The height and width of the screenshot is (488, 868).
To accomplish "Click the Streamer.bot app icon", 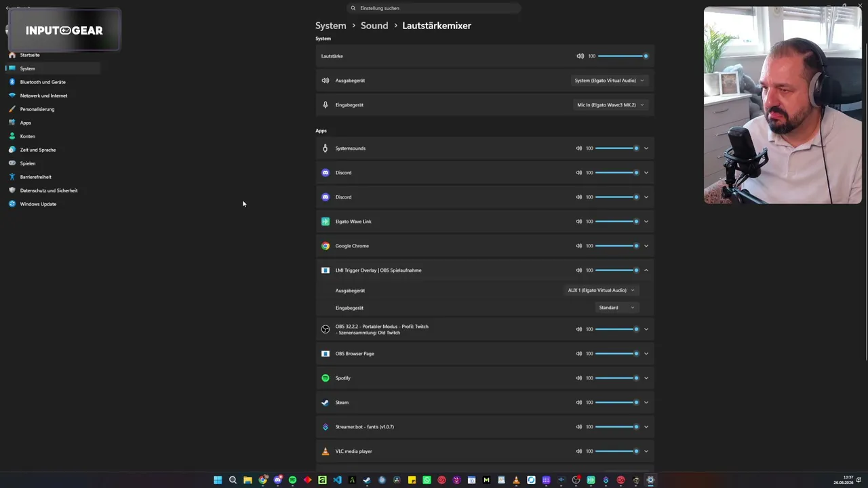I will pyautogui.click(x=325, y=427).
